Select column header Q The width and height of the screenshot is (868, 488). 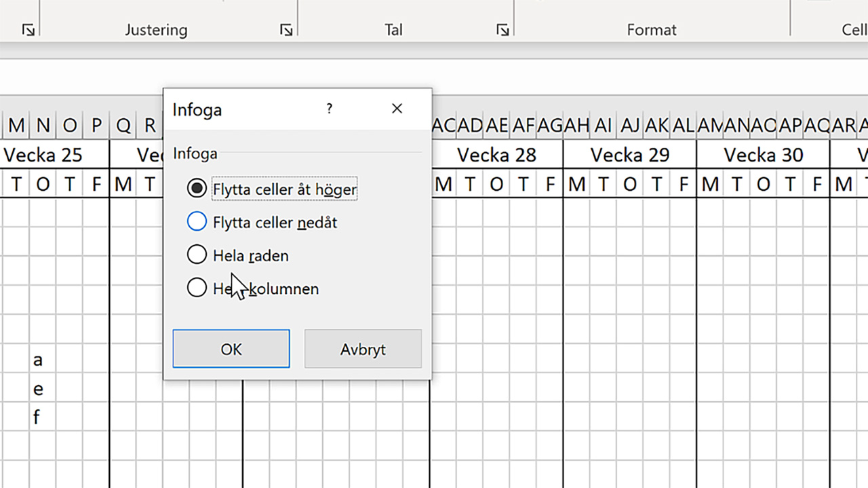point(123,125)
